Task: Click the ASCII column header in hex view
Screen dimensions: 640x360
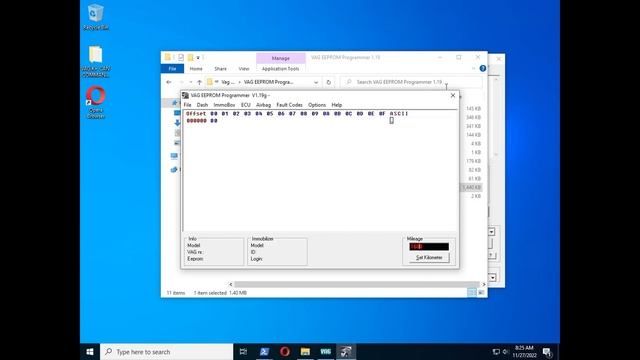Action: [x=399, y=113]
